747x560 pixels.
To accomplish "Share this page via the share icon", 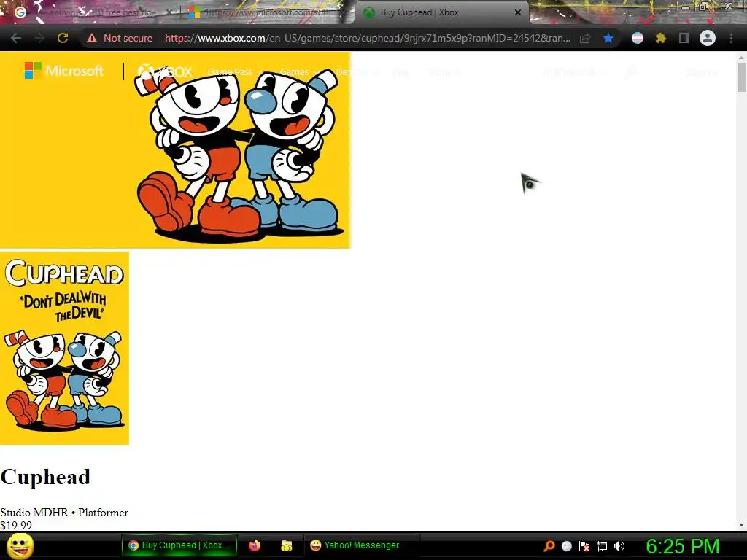I will (x=585, y=38).
